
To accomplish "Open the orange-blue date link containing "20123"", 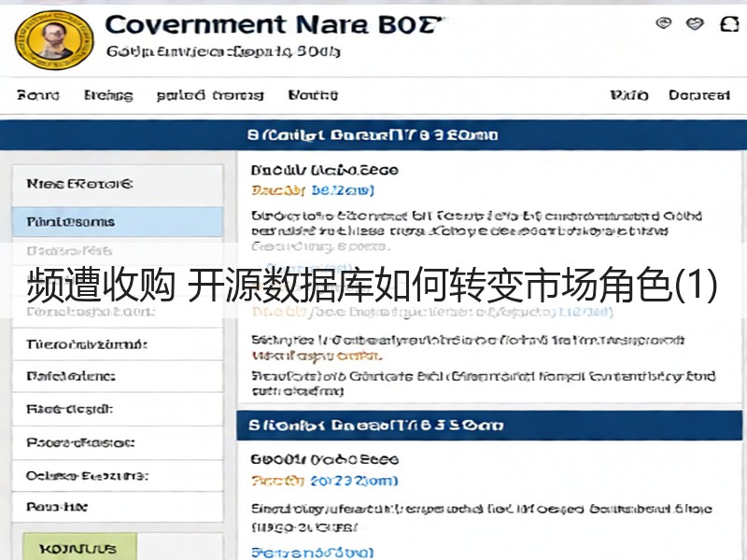I will [324, 481].
